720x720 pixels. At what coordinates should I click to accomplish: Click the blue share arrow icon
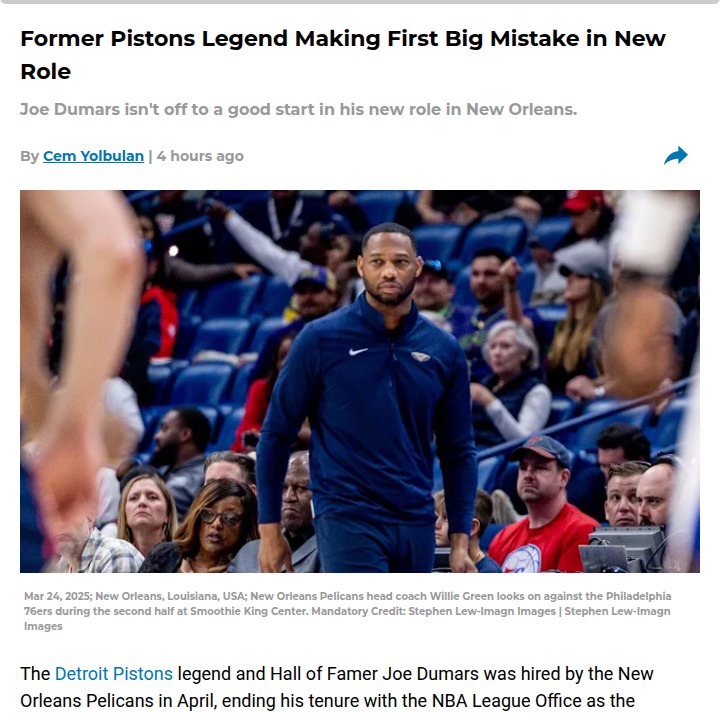pos(675,156)
